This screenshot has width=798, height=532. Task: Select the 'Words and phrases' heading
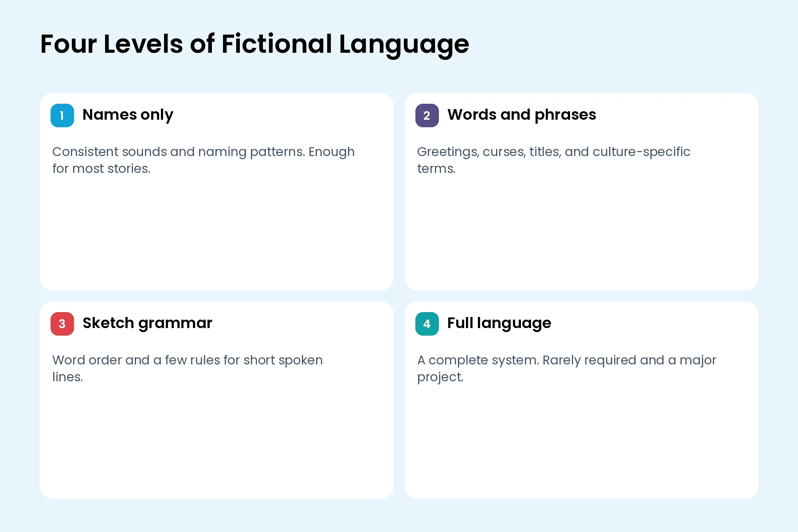pos(521,115)
